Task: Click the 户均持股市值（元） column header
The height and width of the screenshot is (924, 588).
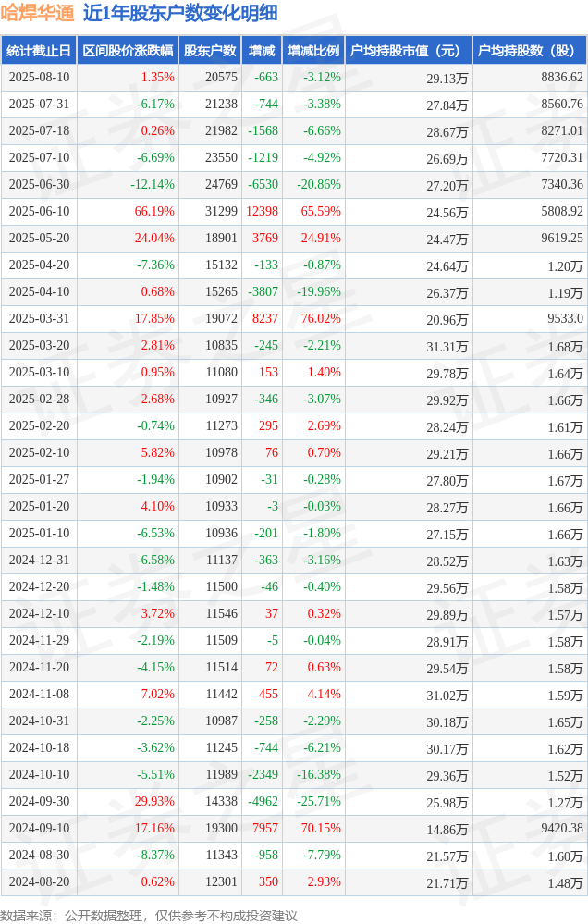Action: pos(409,51)
